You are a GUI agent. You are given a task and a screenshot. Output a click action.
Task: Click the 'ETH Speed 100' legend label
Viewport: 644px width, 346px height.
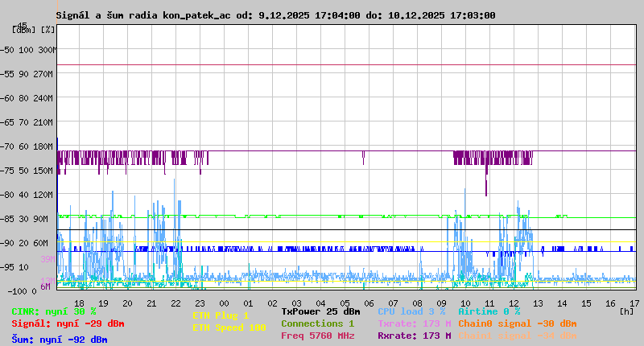point(229,327)
